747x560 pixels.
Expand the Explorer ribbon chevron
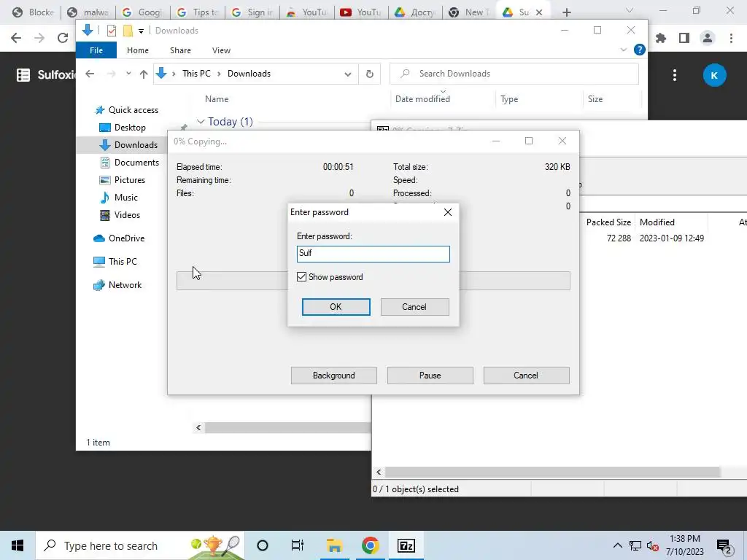pos(624,50)
